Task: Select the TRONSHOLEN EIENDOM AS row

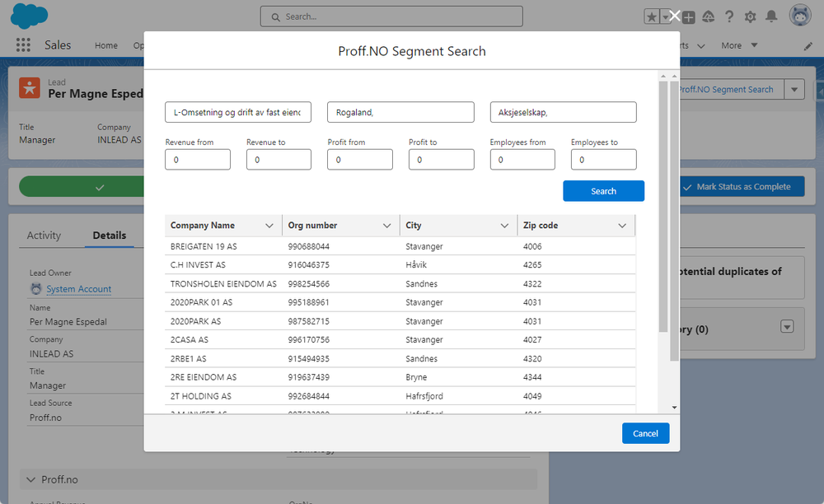Action: pos(400,284)
